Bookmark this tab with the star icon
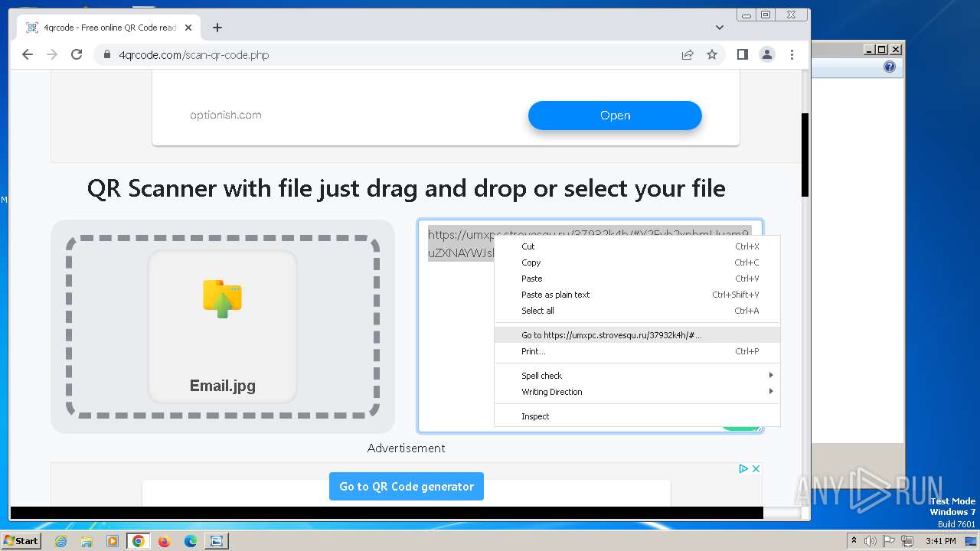980x551 pixels. pos(712,54)
